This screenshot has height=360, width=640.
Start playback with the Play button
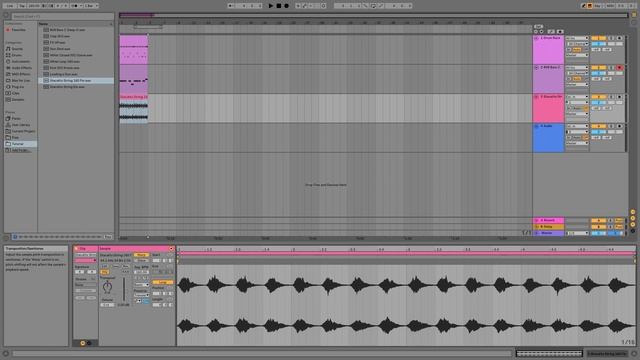tap(271, 6)
